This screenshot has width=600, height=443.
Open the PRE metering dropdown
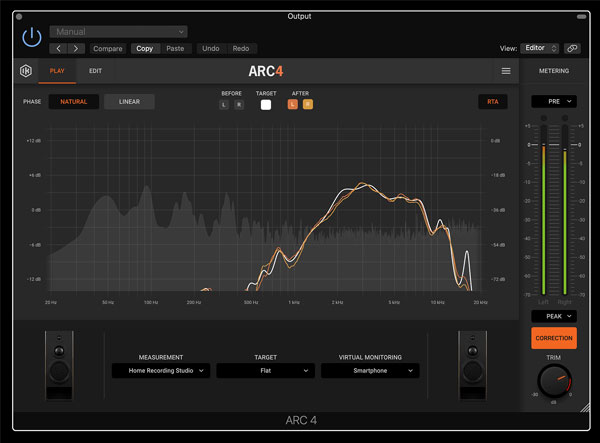point(554,101)
